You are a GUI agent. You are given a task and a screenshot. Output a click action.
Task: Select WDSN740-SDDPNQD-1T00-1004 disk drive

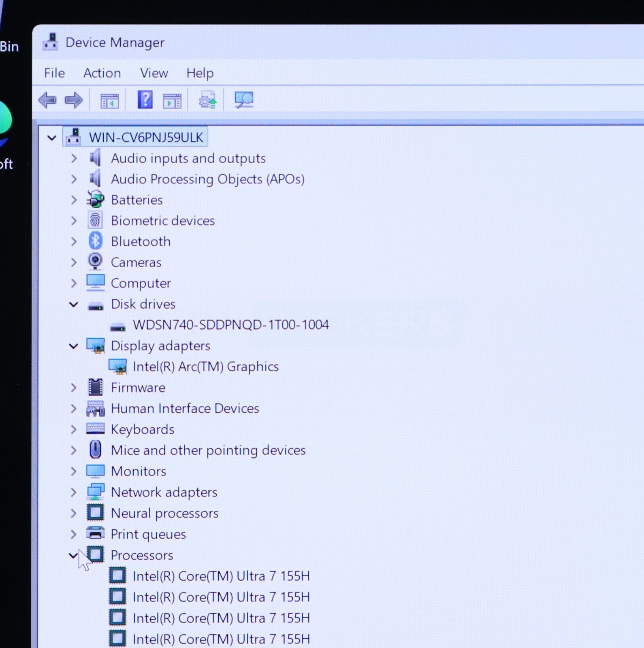pyautogui.click(x=231, y=325)
